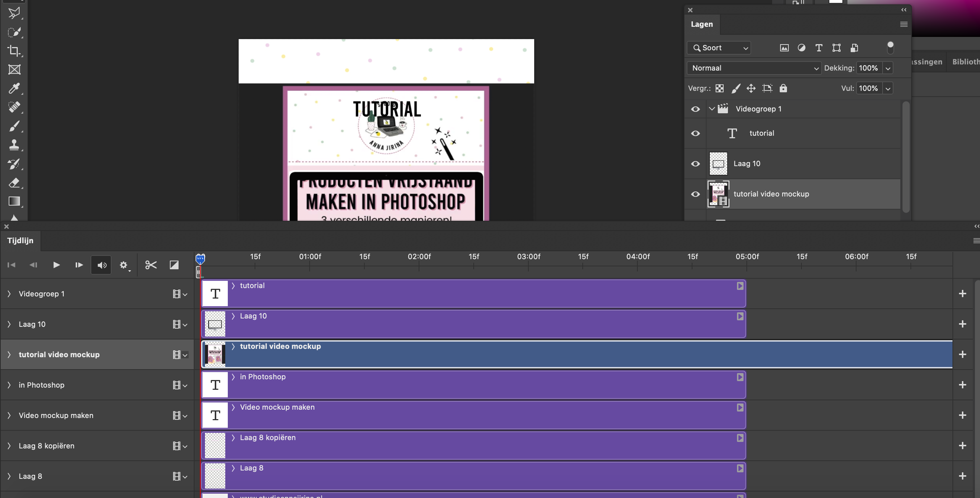Switch to the Lagen panel tab
This screenshot has height=498, width=980.
702,24
